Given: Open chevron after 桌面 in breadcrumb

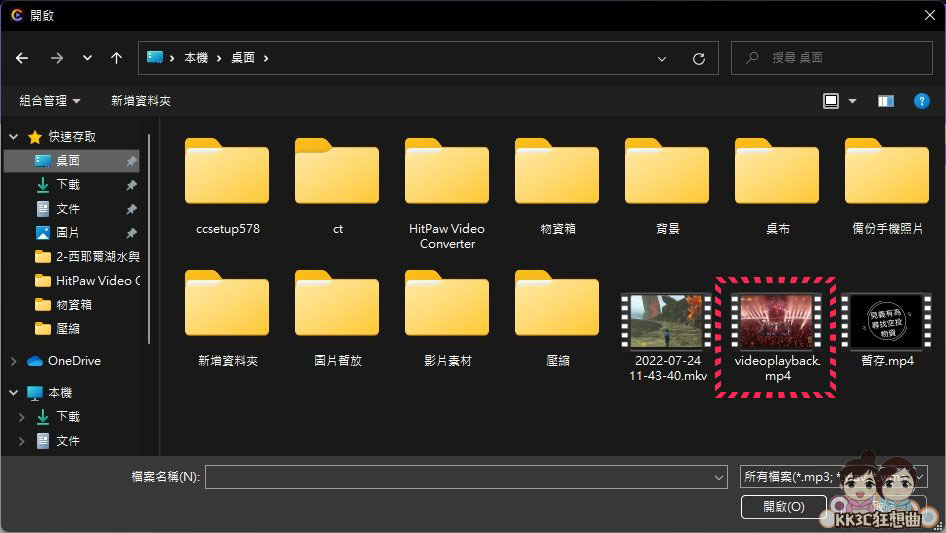Looking at the screenshot, I should pos(265,58).
